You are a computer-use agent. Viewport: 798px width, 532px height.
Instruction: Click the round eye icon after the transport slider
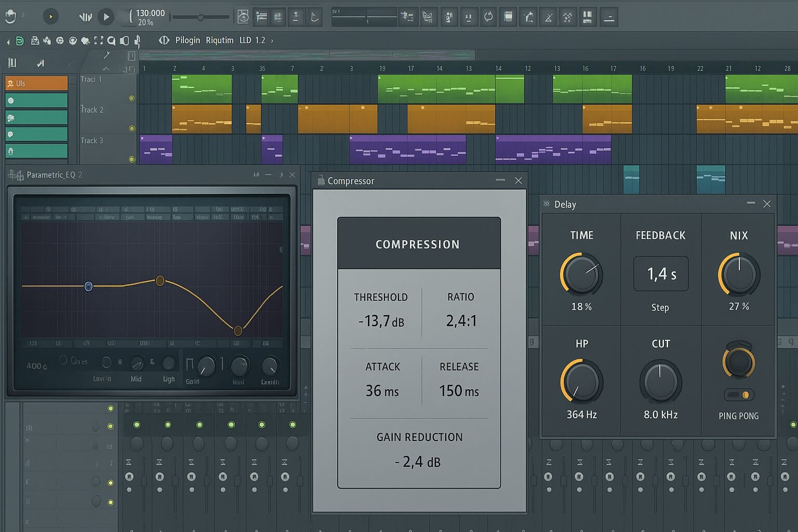click(243, 17)
